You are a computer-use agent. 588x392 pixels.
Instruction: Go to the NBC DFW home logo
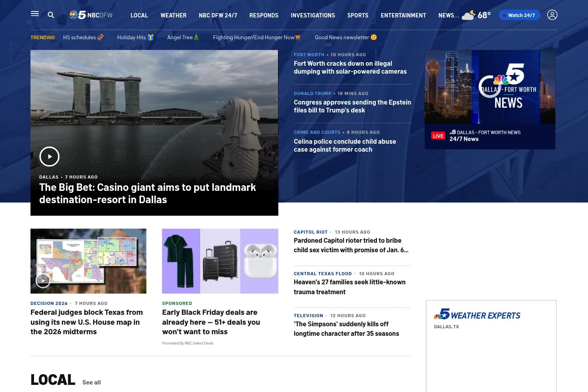click(x=91, y=15)
